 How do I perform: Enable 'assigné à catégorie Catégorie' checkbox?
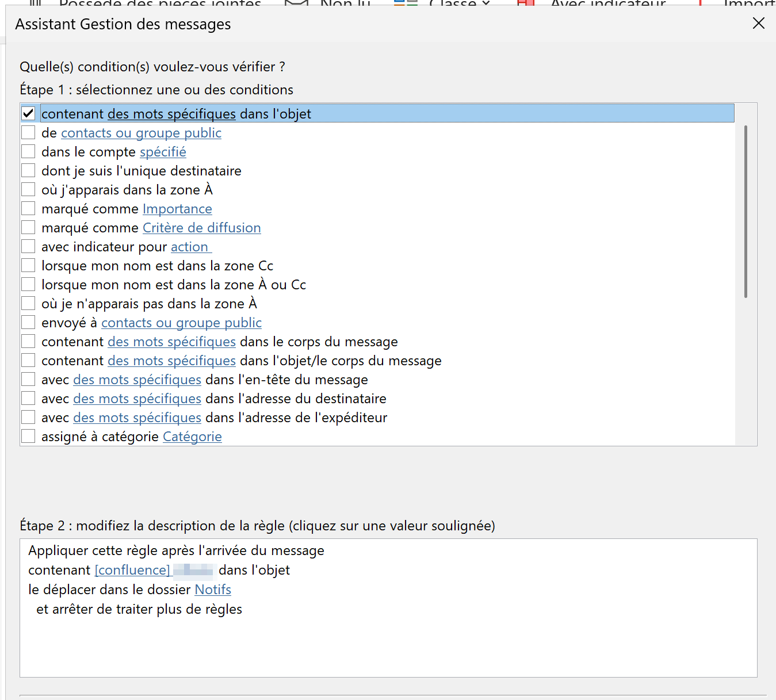coord(28,436)
